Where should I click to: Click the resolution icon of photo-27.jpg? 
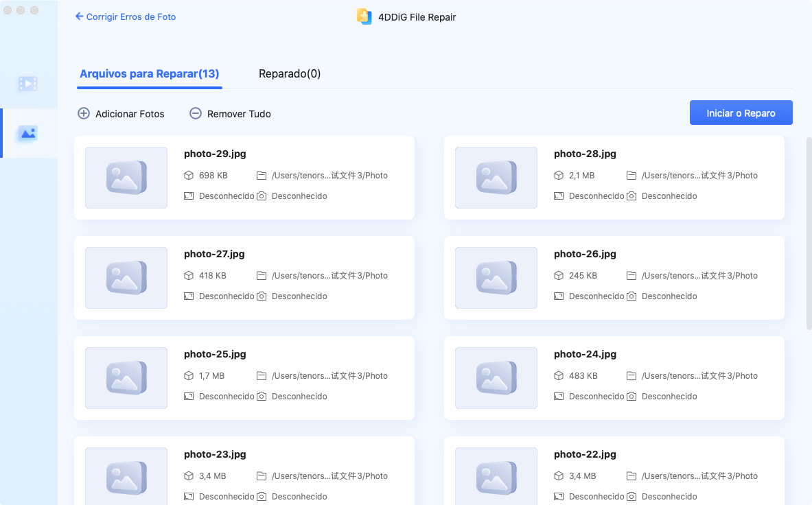pyautogui.click(x=189, y=296)
